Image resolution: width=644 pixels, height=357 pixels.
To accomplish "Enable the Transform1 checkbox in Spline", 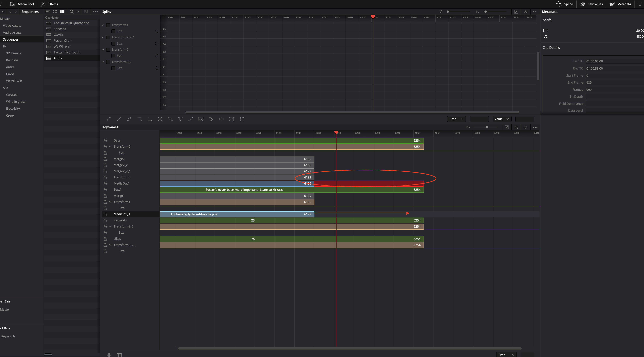I will [108, 25].
